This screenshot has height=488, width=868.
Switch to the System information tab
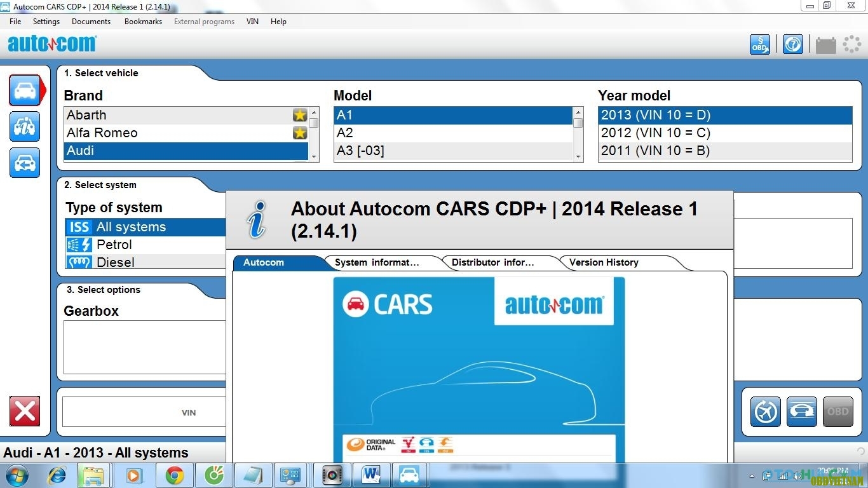[x=381, y=262]
